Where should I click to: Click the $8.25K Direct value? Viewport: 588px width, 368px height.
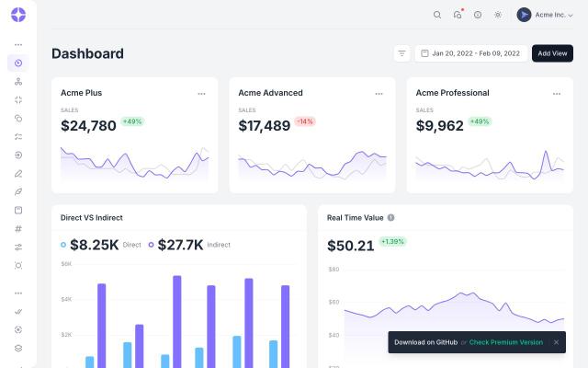tap(94, 245)
